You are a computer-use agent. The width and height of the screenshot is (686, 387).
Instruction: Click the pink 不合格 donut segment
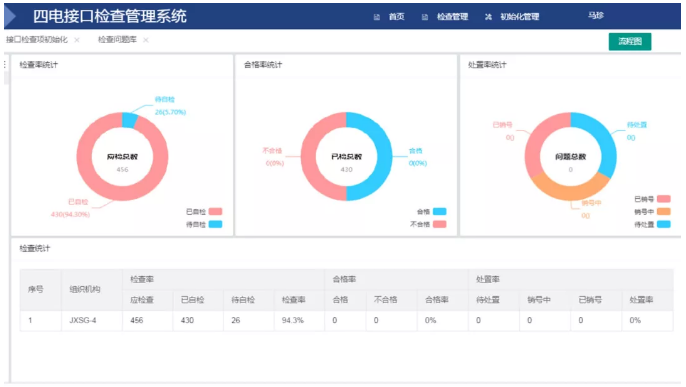[309, 157]
